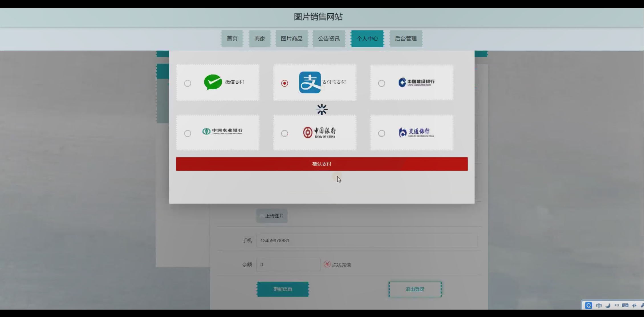
Task: Click the Sogou Q input method icon
Action: 588,305
